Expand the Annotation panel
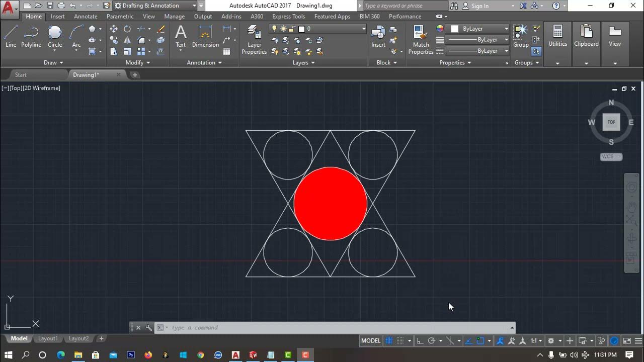644x362 pixels. click(204, 62)
